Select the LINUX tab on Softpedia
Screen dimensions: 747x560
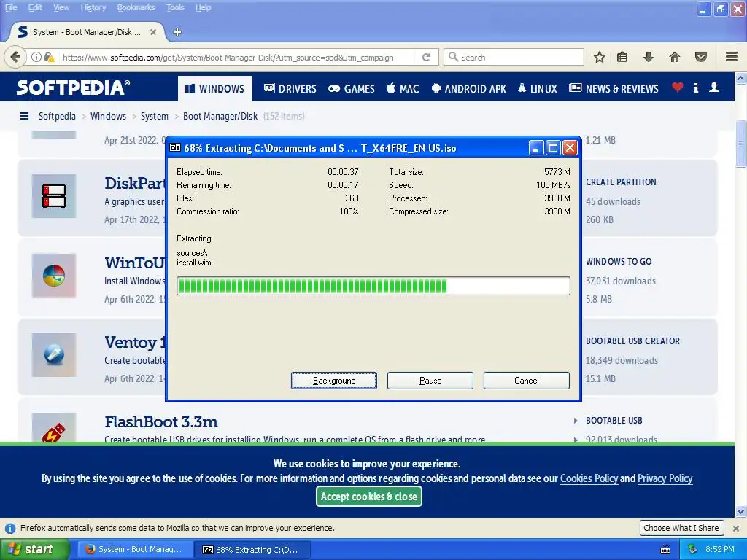click(538, 88)
